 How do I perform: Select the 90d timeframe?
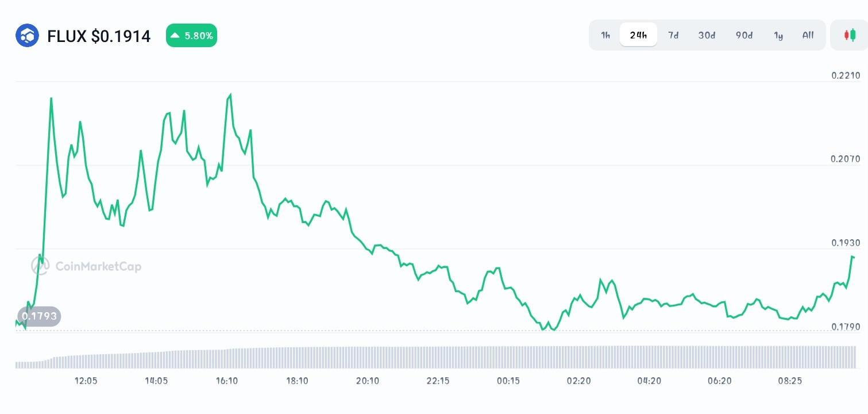(x=743, y=35)
